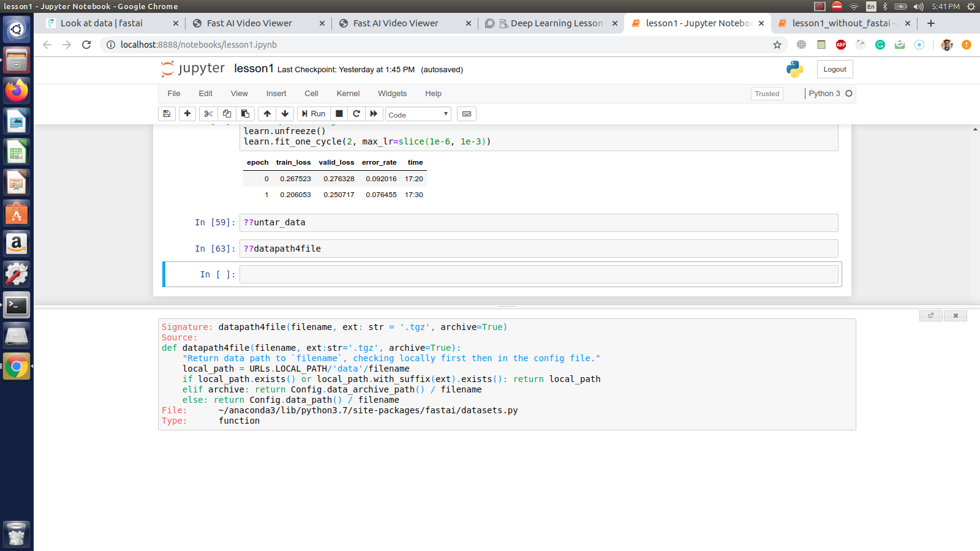Open the Kernel menu
The height and width of the screenshot is (551, 980).
347,93
